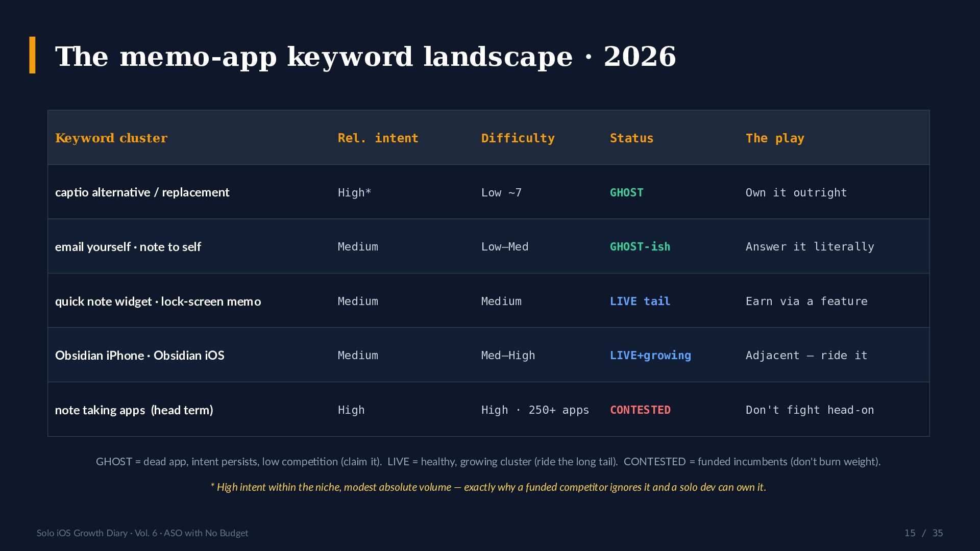The height and width of the screenshot is (551, 980).
Task: Click the 'captio alternative / replacement' cell
Action: click(142, 192)
